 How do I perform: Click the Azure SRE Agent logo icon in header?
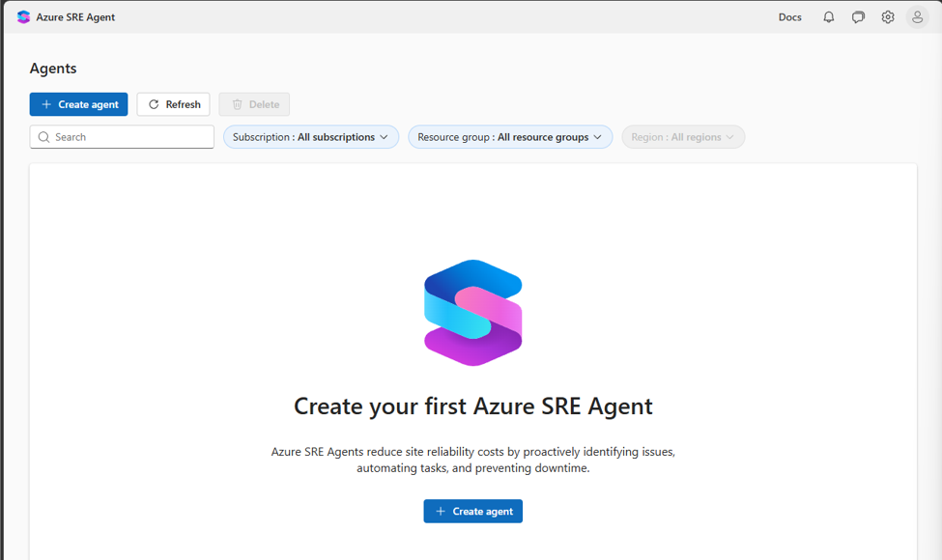coord(23,16)
